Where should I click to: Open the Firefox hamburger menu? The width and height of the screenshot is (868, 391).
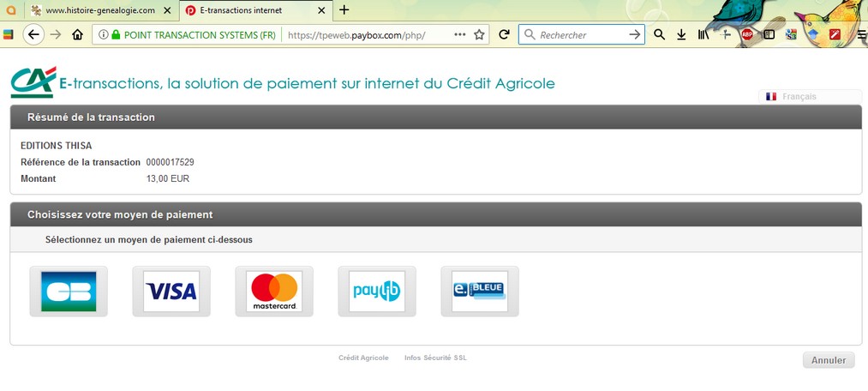pyautogui.click(x=861, y=34)
